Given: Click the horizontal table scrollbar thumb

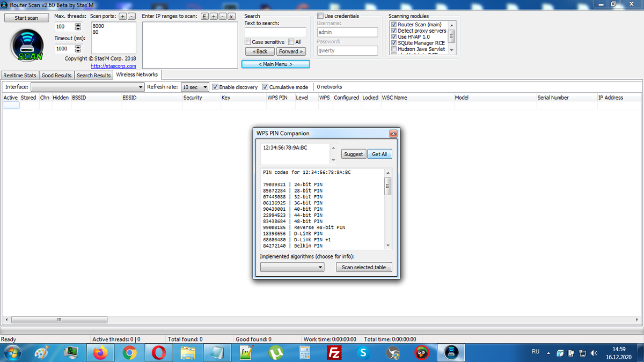Looking at the screenshot, I should (59, 320).
